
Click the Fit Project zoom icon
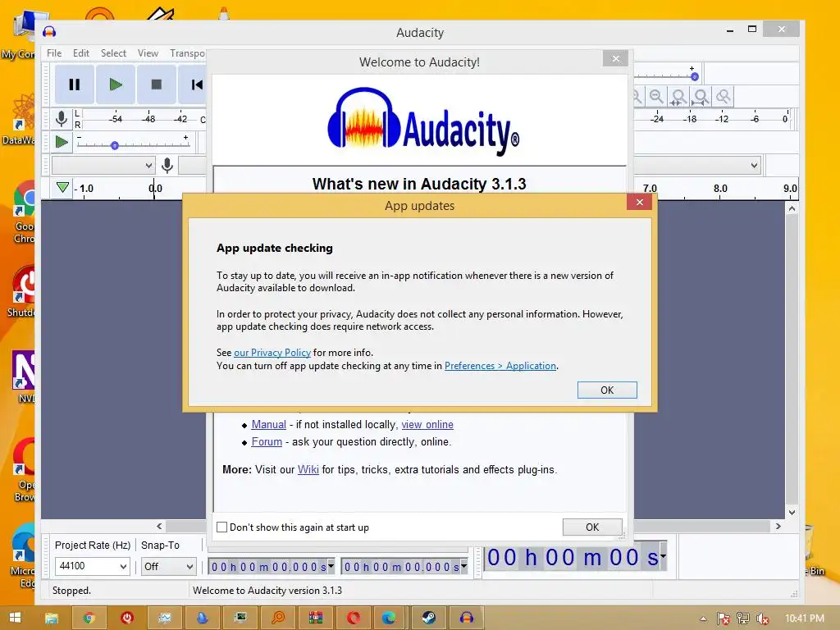(701, 97)
